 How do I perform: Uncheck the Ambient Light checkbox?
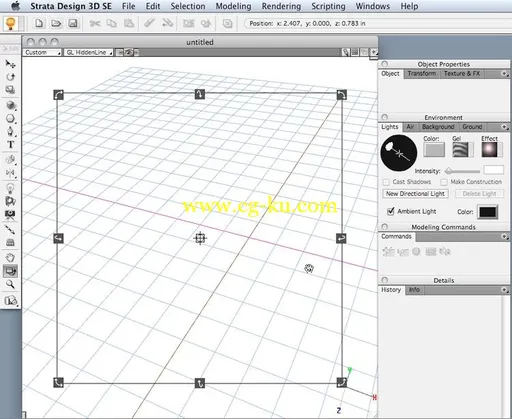pos(390,211)
